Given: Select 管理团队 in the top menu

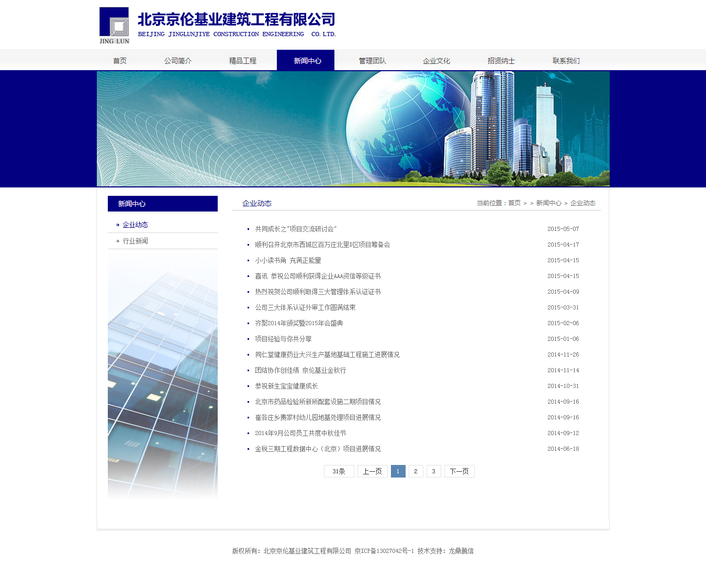Looking at the screenshot, I should coord(372,60).
